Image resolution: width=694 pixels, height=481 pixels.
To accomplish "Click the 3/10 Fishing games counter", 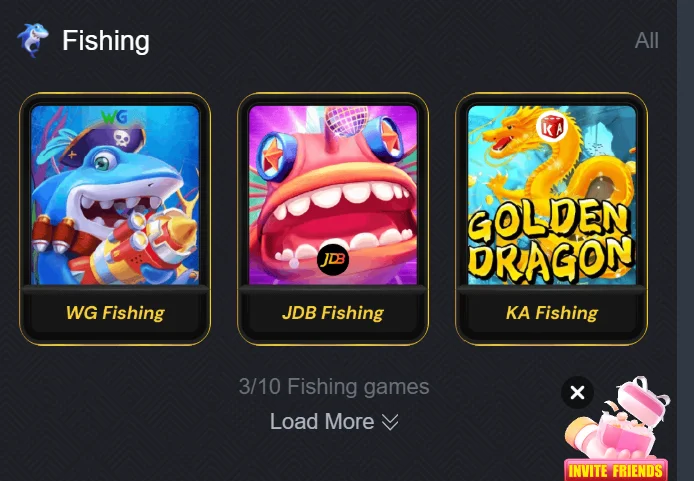I will [334, 386].
